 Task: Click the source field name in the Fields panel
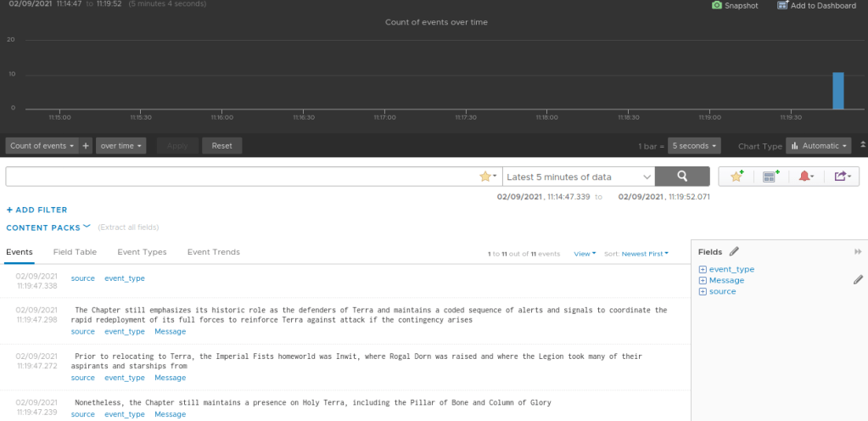(722, 291)
